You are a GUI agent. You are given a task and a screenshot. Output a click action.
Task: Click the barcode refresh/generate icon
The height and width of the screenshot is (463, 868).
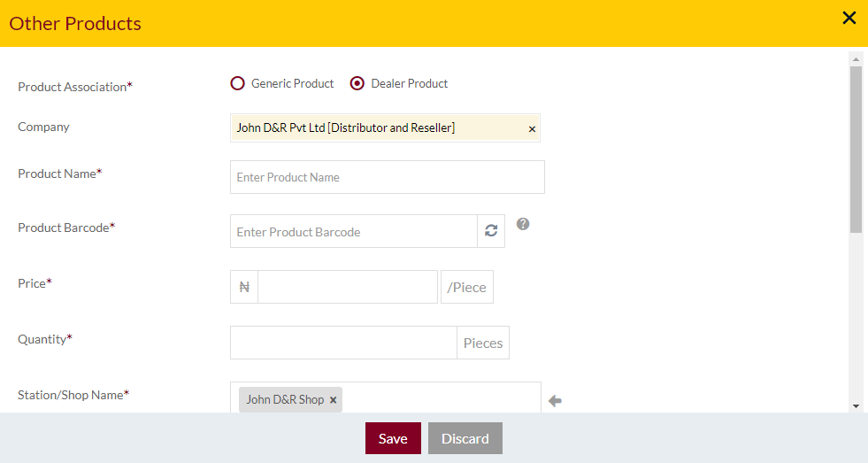point(491,231)
